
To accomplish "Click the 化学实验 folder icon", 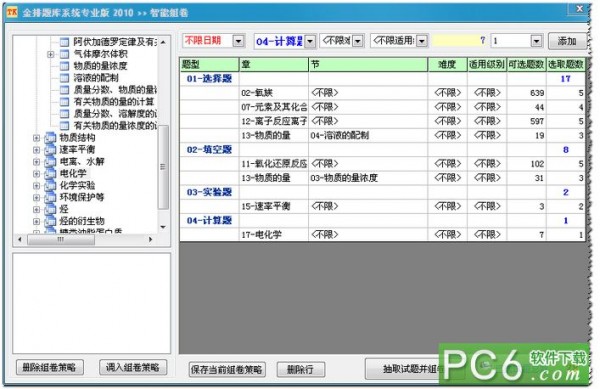I will click(x=50, y=186).
